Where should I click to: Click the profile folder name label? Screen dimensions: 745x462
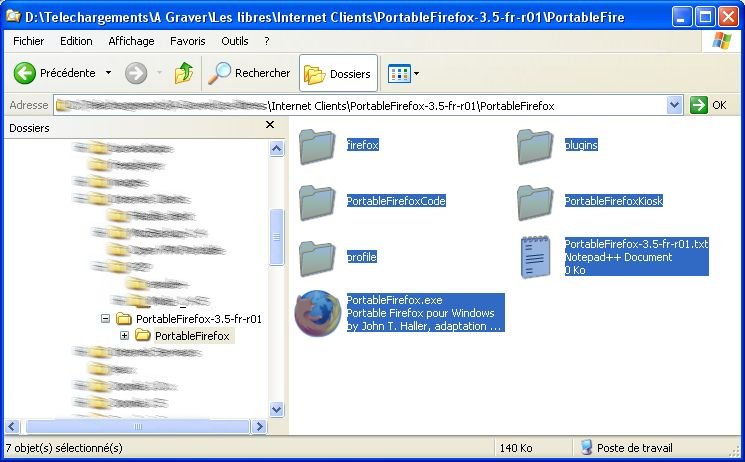point(362,257)
